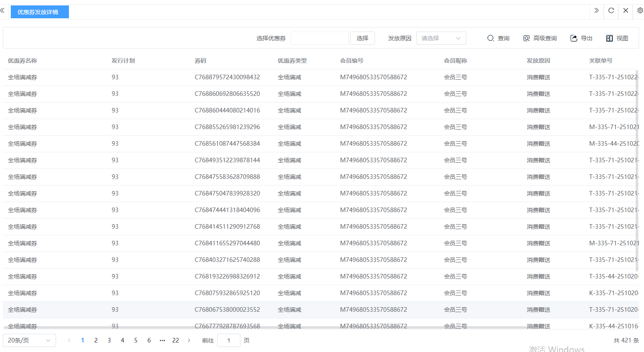644x352 pixels.
Task: Click the 导出 export icon
Action: (x=581, y=38)
